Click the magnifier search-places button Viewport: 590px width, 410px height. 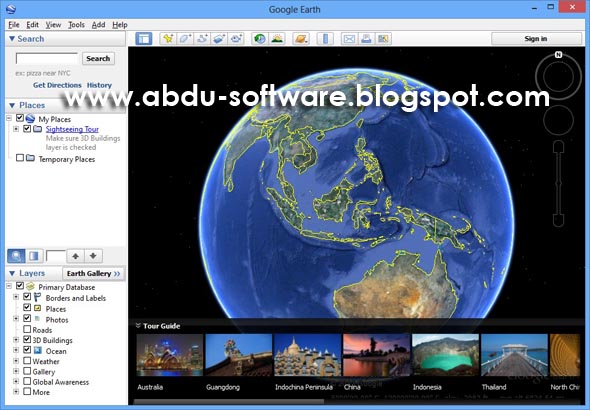16,256
